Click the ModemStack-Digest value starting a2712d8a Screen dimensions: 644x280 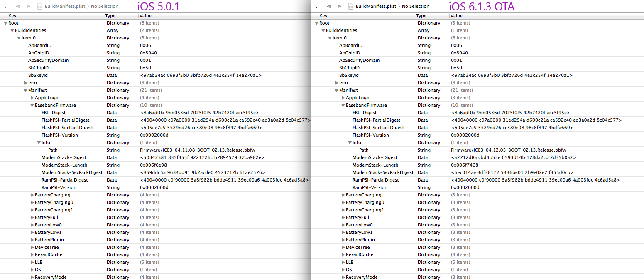(513, 157)
